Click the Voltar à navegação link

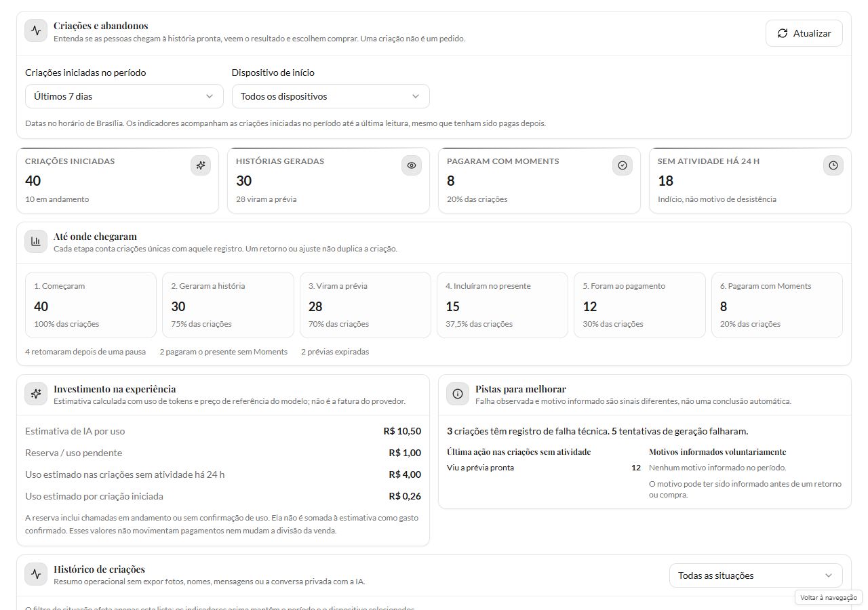829,598
